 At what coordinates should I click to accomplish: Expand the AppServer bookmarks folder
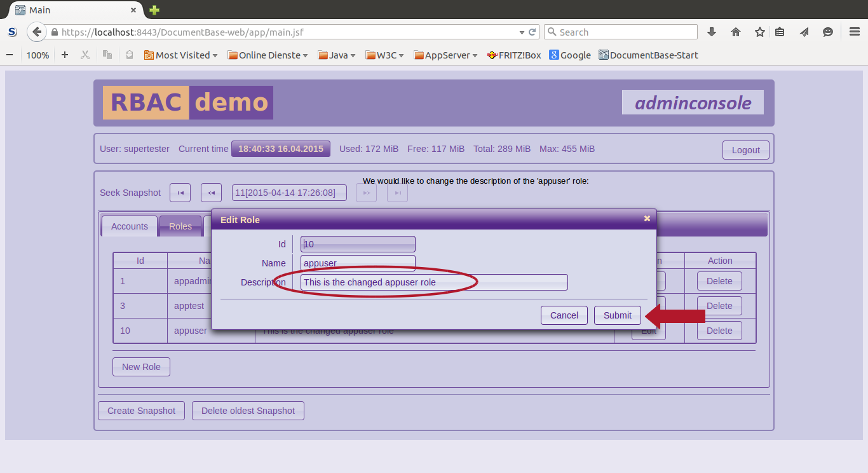coord(446,55)
